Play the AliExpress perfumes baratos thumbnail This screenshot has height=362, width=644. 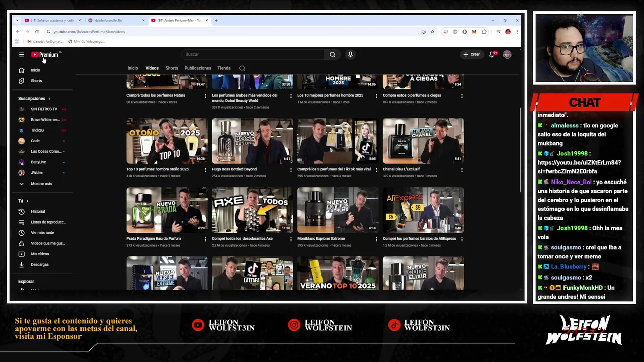coord(423,210)
